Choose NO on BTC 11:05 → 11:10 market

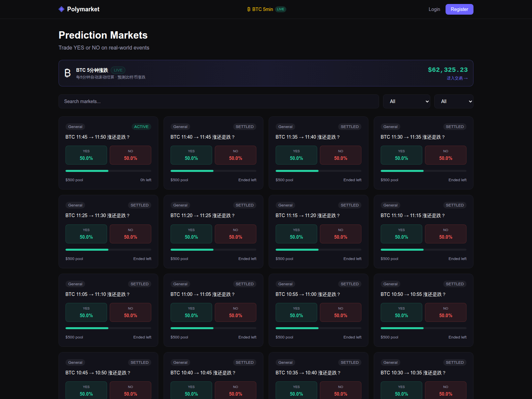click(x=130, y=312)
